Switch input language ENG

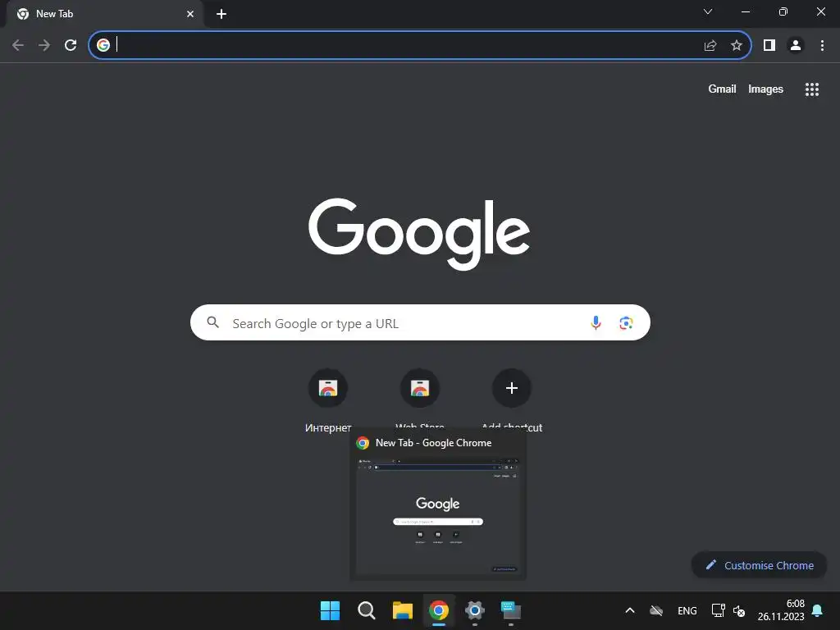pyautogui.click(x=687, y=611)
